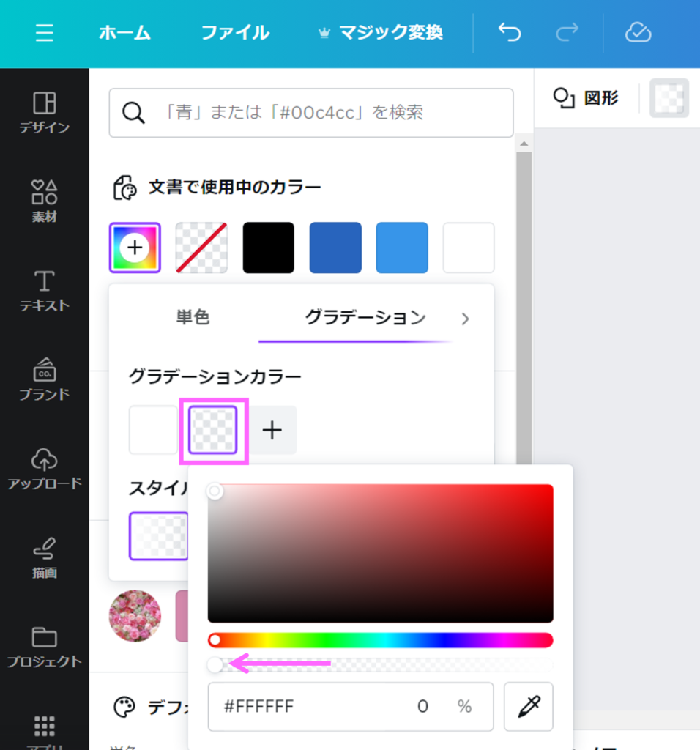This screenshot has height=750, width=700.
Task: Open the ブランド (Brand) panel
Action: 44,379
